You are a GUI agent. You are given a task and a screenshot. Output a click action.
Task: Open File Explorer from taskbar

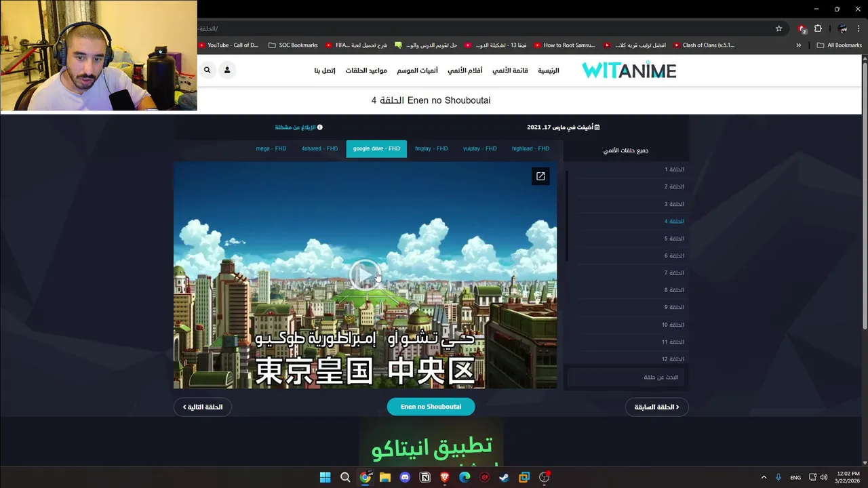coord(385,477)
